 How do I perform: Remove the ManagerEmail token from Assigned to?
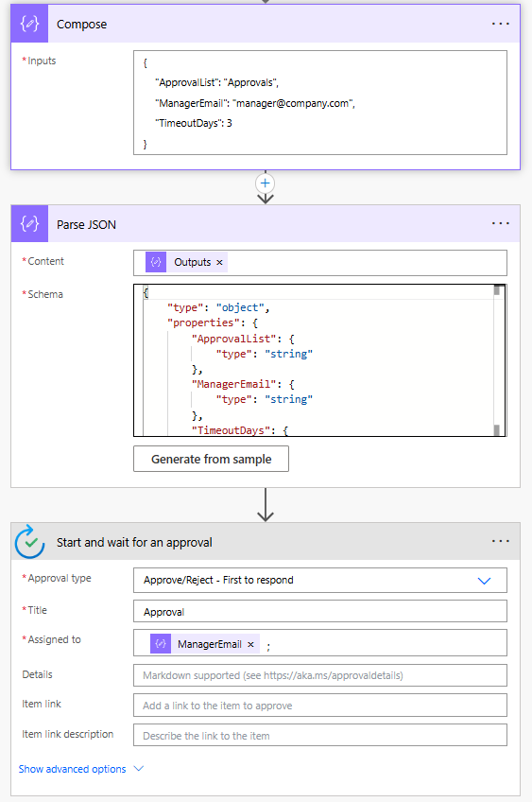[250, 644]
